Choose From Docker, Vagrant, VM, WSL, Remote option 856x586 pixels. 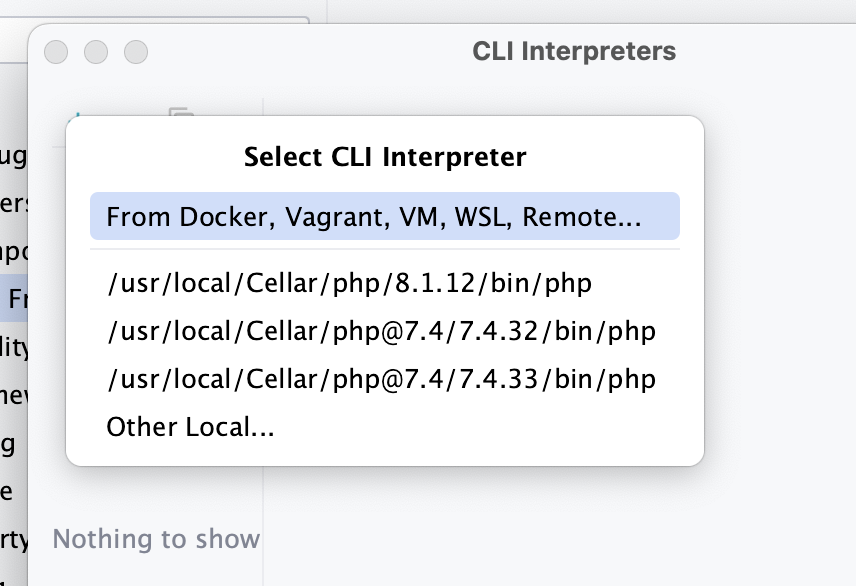384,216
